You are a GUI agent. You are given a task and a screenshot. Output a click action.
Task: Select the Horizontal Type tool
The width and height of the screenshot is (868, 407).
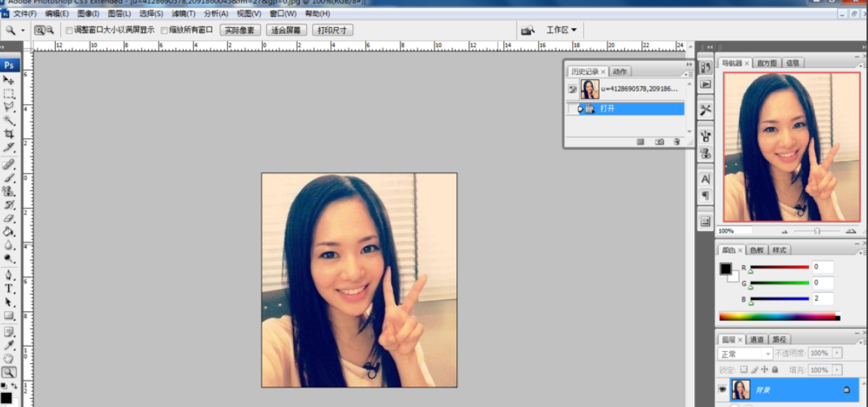click(9, 288)
